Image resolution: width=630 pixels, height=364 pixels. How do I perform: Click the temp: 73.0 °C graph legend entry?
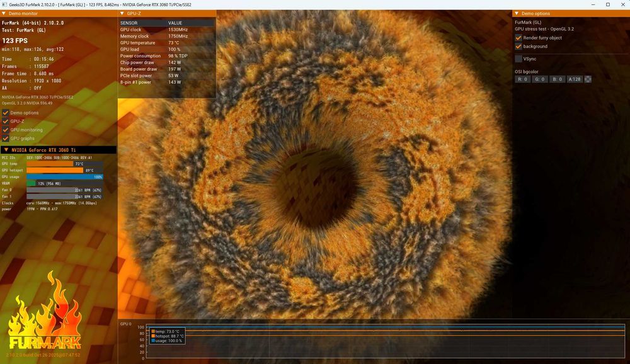tap(166, 331)
